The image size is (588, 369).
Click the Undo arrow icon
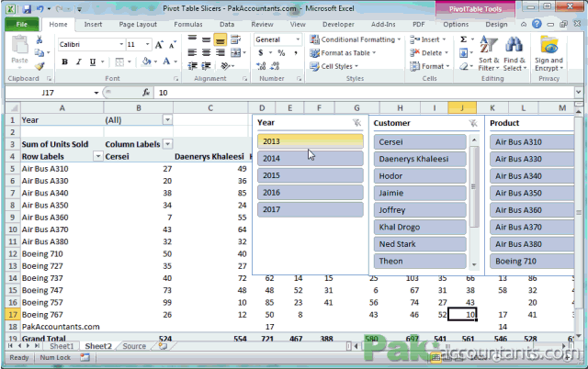[x=40, y=8]
